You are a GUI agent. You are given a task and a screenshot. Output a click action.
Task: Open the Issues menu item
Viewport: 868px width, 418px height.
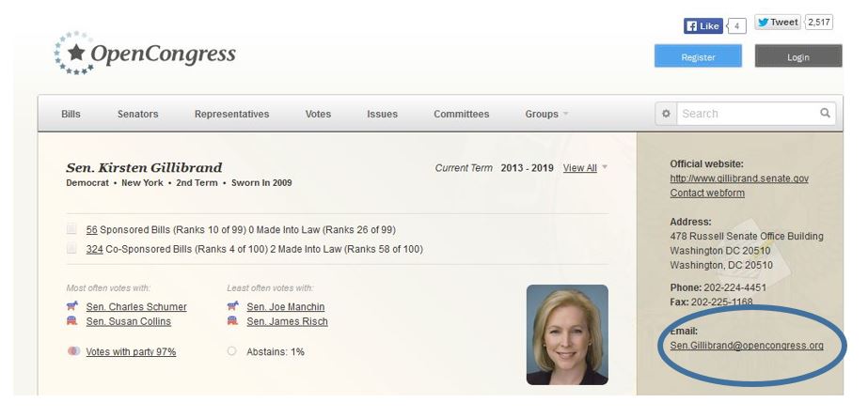tap(383, 114)
